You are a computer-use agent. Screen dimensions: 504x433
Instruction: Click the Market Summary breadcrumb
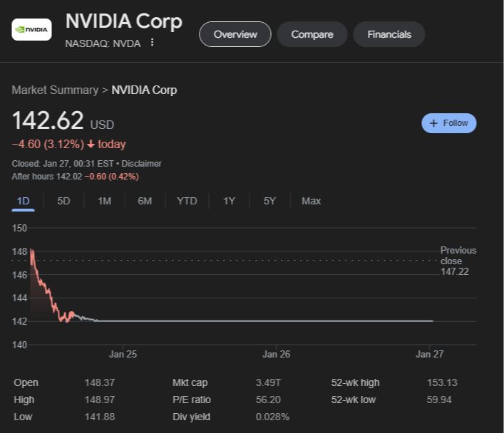point(55,90)
